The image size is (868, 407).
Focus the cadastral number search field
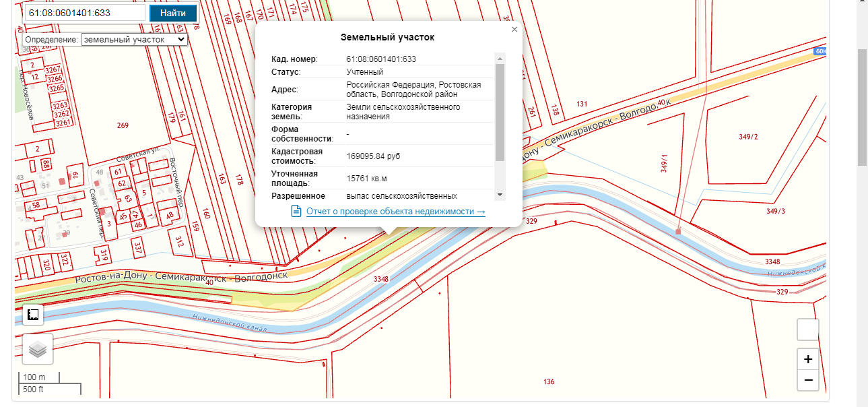84,13
